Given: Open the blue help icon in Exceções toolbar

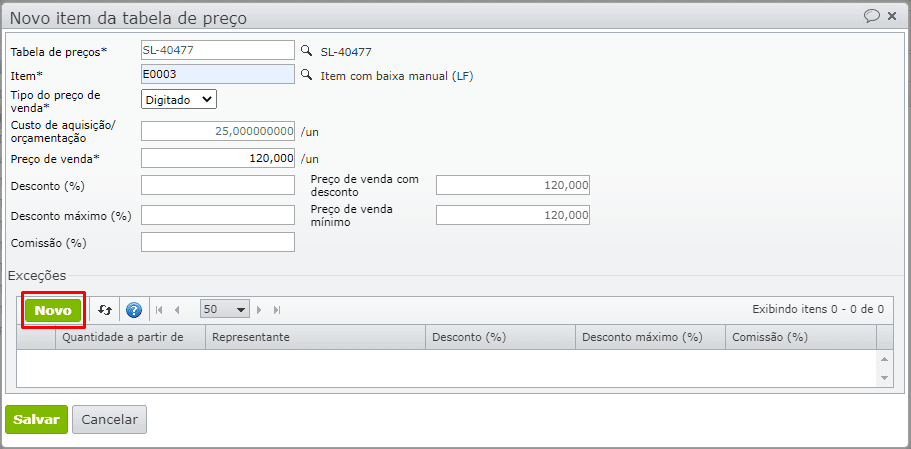Looking at the screenshot, I should [x=134, y=310].
